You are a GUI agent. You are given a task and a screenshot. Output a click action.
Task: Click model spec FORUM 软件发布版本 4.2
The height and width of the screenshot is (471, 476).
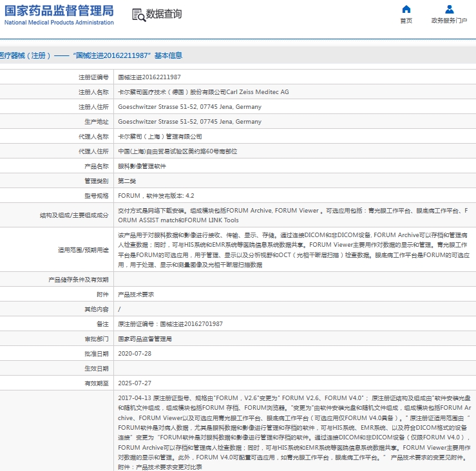[156, 196]
